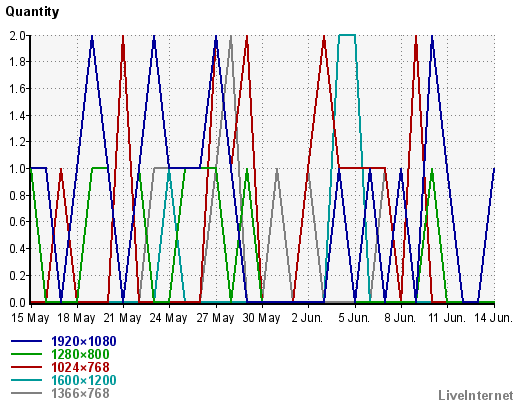The image size is (520, 405).
Task: Click the 27 May date label
Action: [215, 318]
